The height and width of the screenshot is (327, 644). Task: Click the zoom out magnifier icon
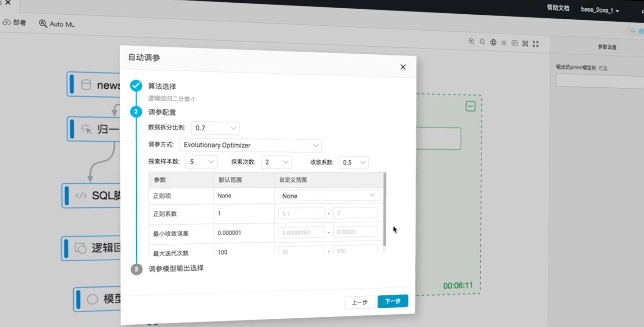(x=483, y=42)
